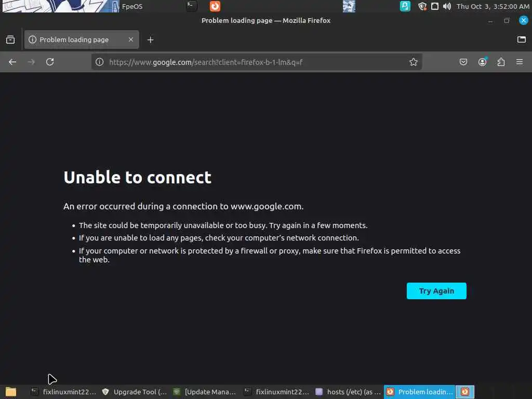This screenshot has height=399, width=532.
Task: Maximize the Firefox window
Action: point(507,20)
